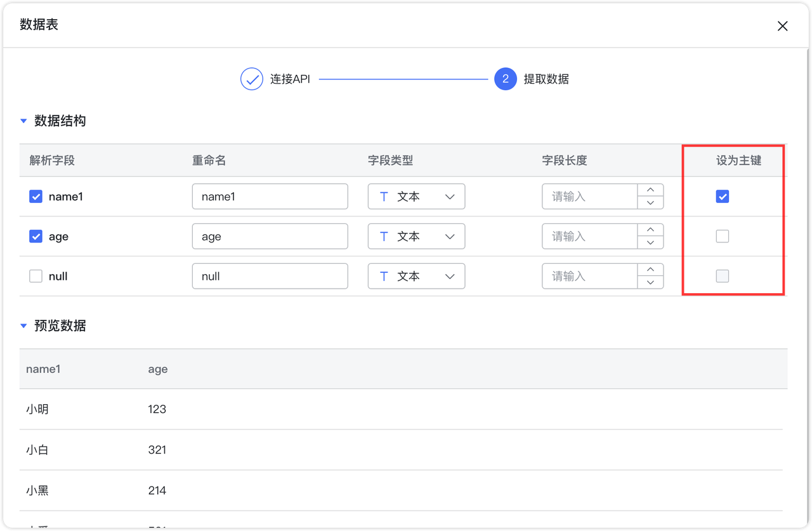This screenshot has height=531, width=812.
Task: Edit the rename field containing age
Action: tap(270, 237)
